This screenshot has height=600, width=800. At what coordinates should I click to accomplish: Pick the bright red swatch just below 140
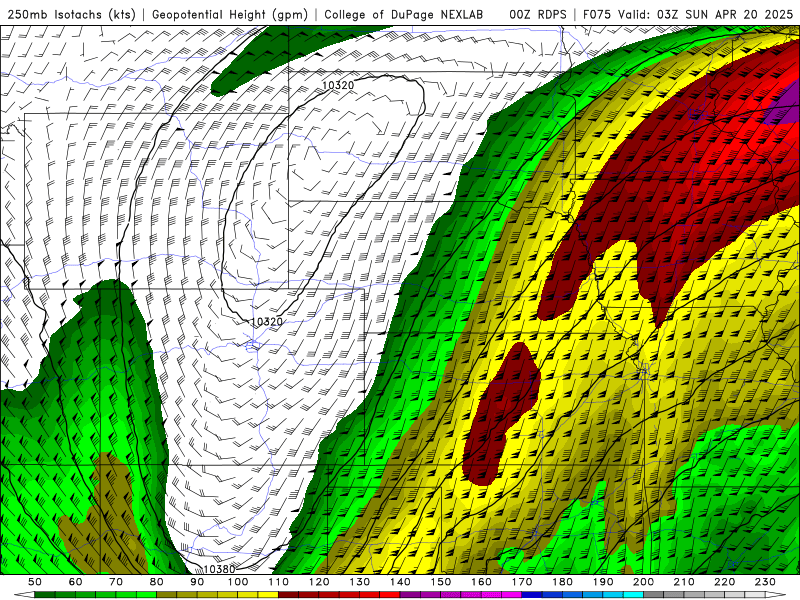click(390, 594)
